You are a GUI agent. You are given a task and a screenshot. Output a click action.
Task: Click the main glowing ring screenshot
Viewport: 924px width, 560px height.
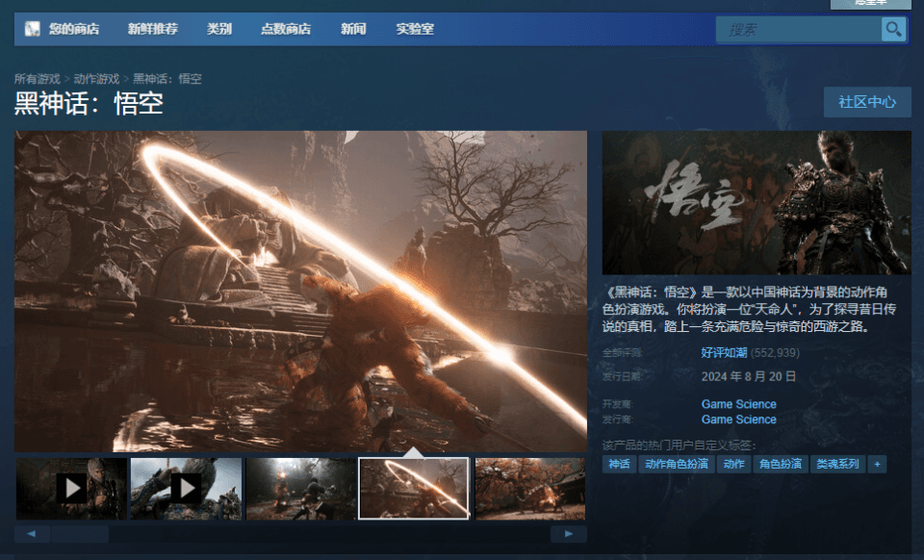(x=300, y=292)
